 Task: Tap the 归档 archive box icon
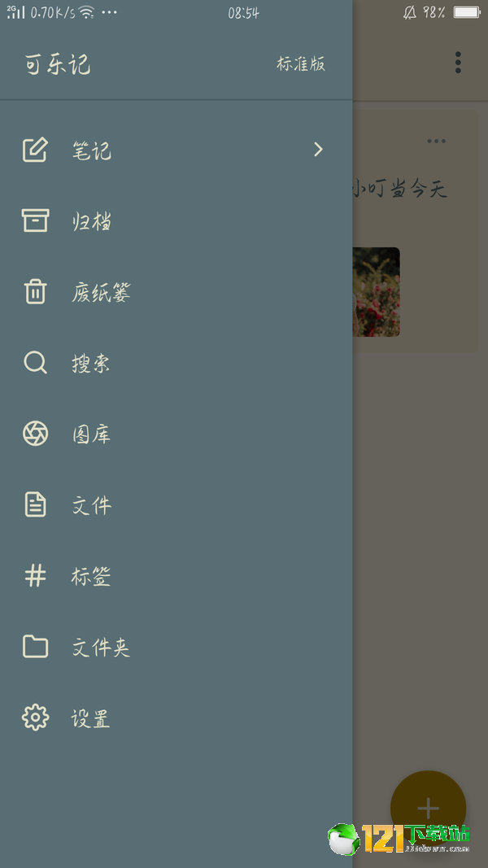(35, 220)
